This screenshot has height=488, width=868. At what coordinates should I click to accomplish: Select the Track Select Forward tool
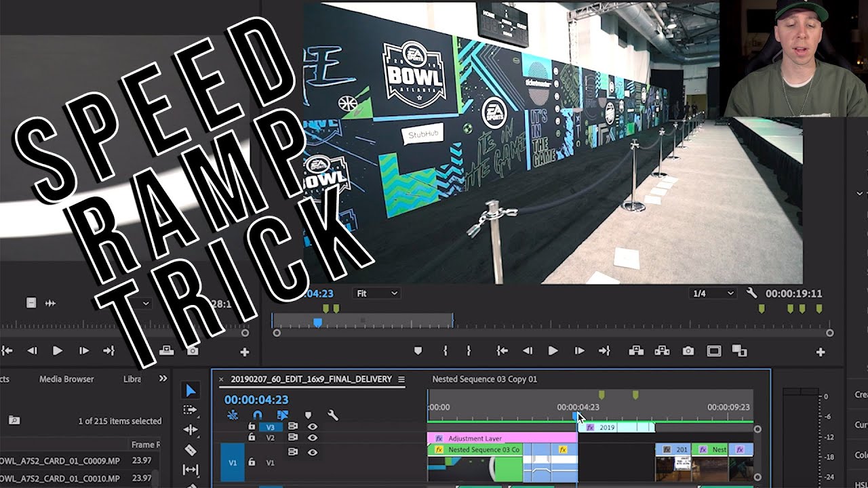[191, 410]
